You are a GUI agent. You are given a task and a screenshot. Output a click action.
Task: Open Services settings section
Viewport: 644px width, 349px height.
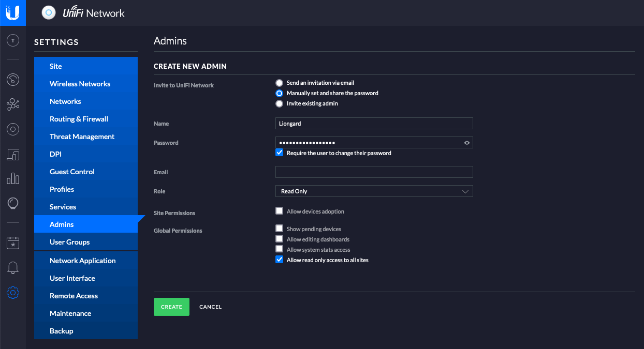point(86,207)
